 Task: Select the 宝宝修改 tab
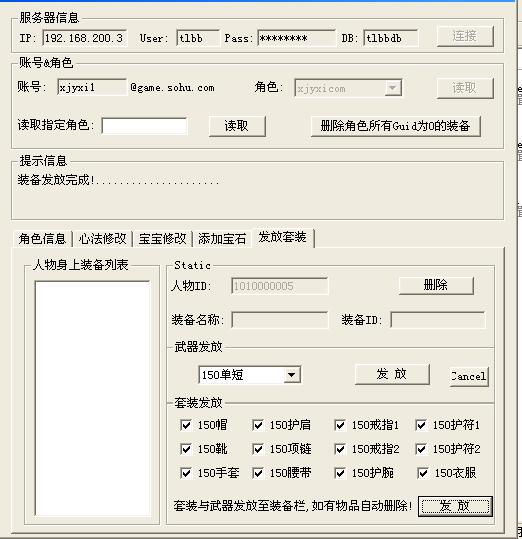click(x=162, y=239)
